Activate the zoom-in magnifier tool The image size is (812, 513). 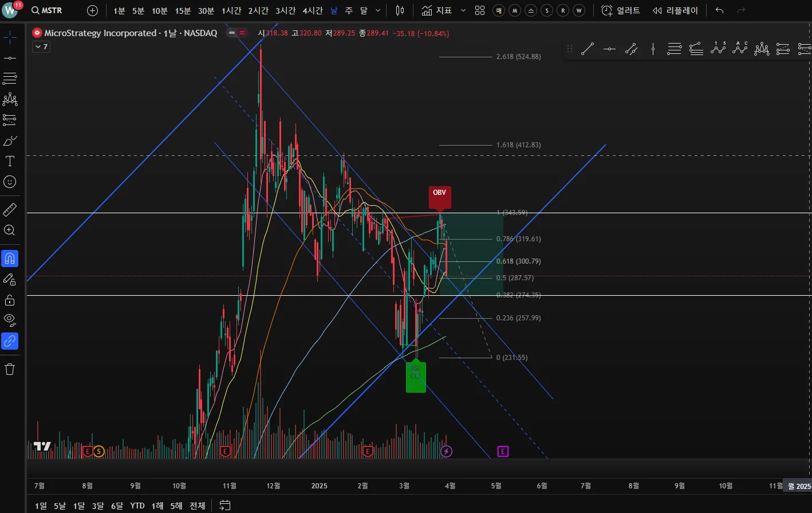pos(10,230)
